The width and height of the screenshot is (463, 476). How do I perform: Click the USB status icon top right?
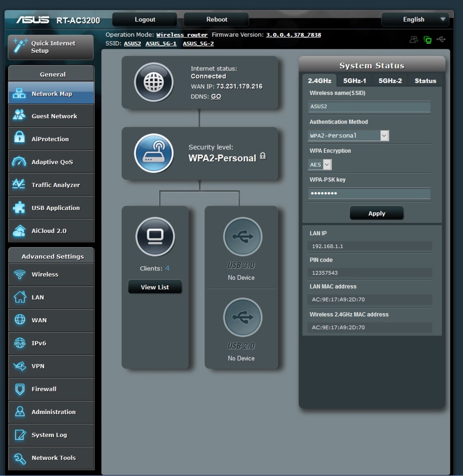pos(441,39)
